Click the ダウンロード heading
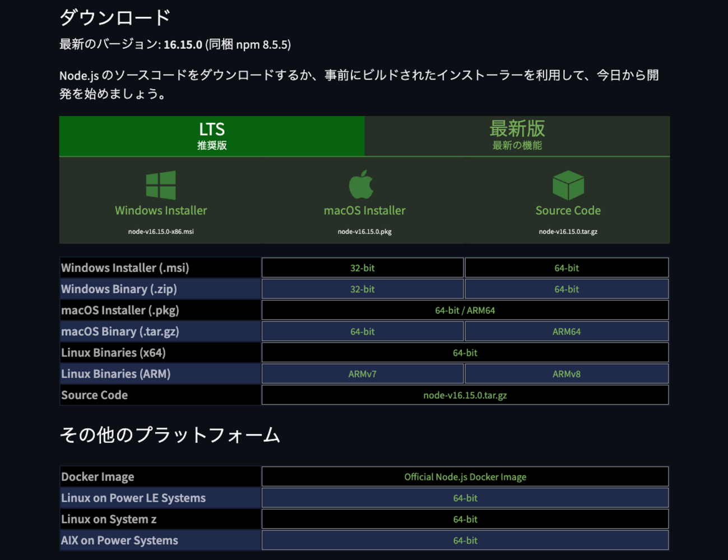Image resolution: width=728 pixels, height=560 pixels. tap(115, 17)
